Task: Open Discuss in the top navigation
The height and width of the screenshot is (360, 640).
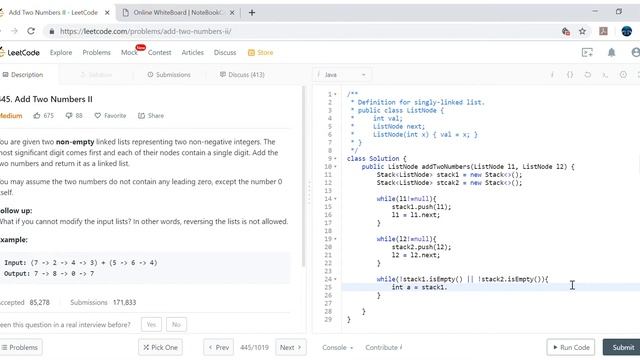Action: [225, 53]
